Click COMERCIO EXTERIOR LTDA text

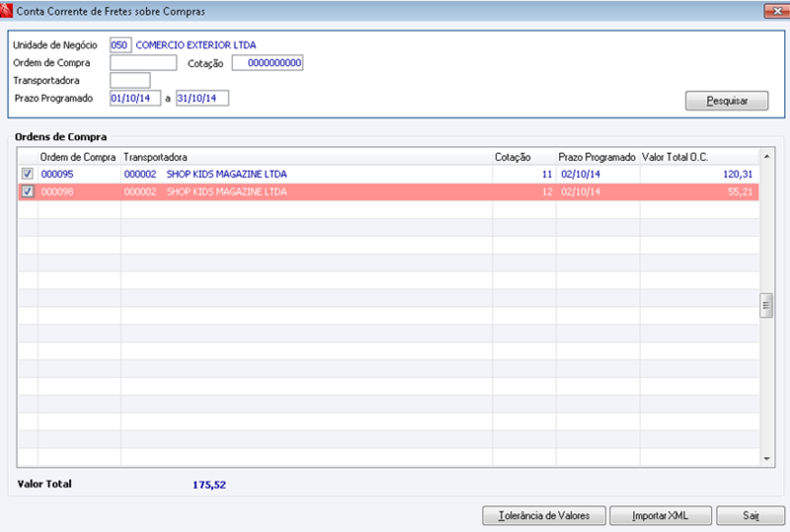pos(196,44)
